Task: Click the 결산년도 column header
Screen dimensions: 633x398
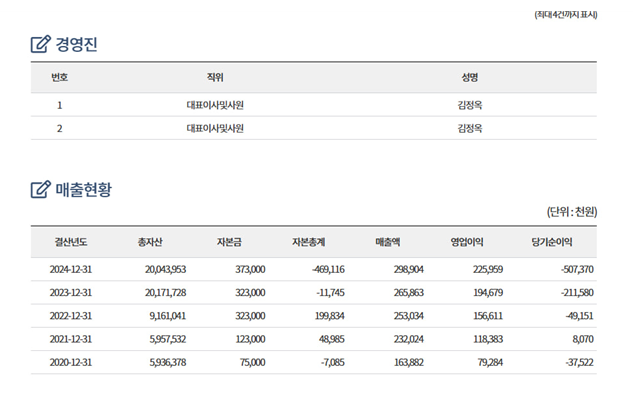Action: point(71,242)
